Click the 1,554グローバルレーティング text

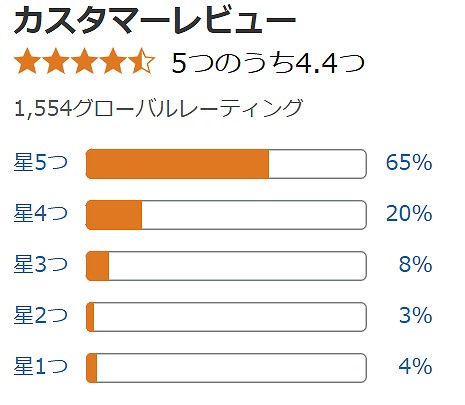point(159,108)
